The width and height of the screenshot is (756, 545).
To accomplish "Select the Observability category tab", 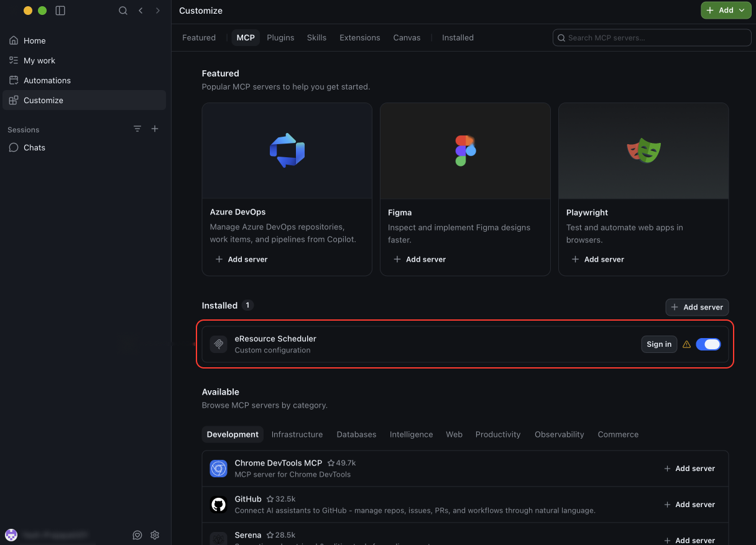I will point(560,434).
